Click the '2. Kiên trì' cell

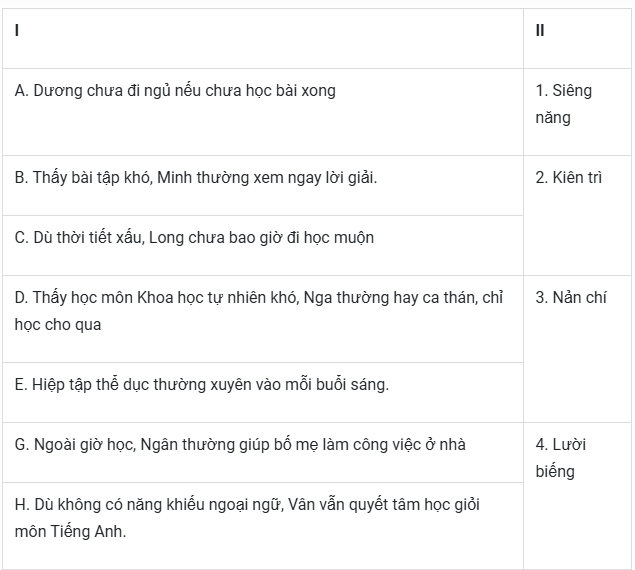[x=577, y=216]
